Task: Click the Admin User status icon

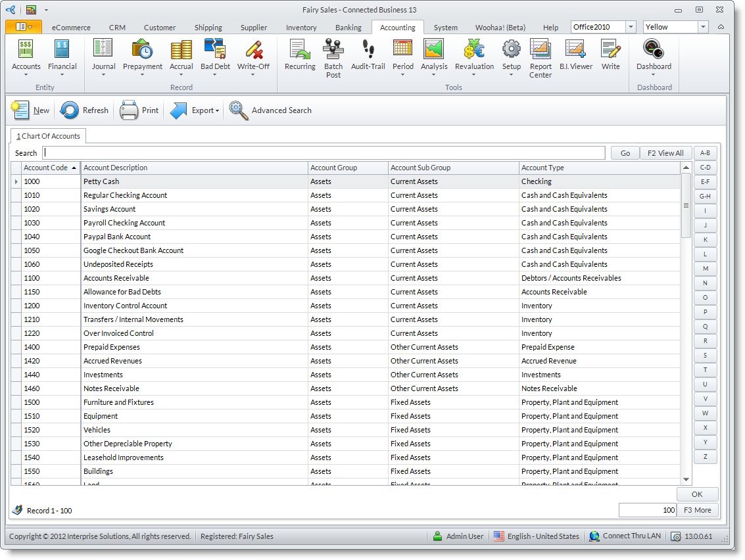Action: [437, 536]
